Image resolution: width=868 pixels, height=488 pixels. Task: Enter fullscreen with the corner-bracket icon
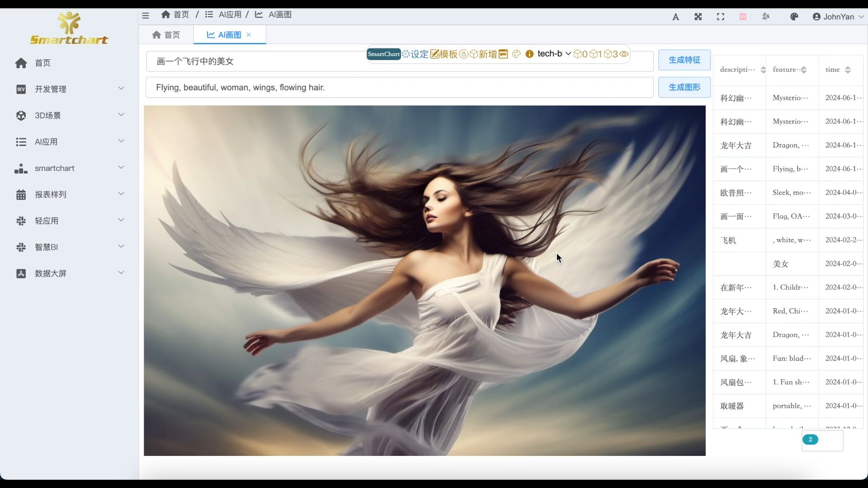[x=721, y=17]
